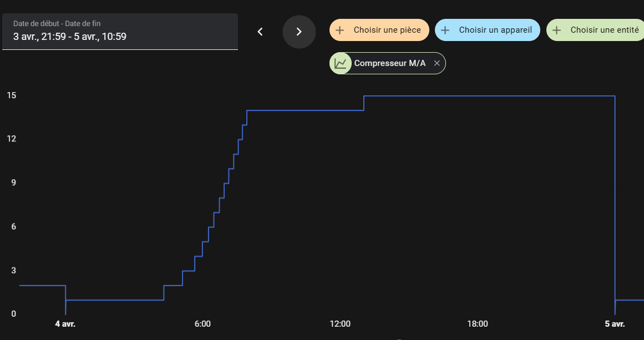Click the Choisir un appareil button
644x340 pixels.
pyautogui.click(x=487, y=30)
